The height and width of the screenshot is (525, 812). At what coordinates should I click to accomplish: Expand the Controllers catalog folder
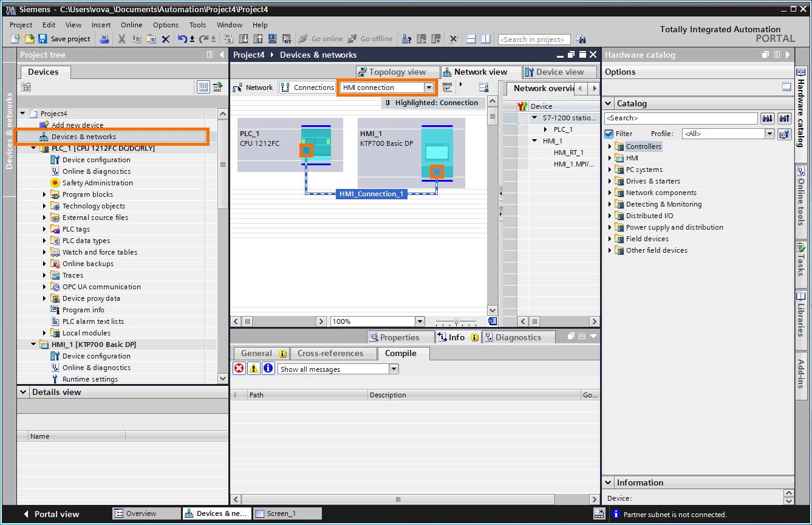[x=610, y=146]
